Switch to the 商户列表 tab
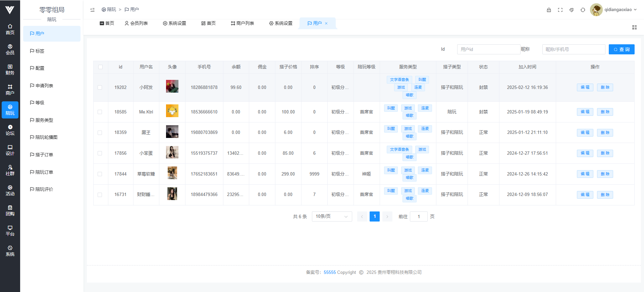 242,23
